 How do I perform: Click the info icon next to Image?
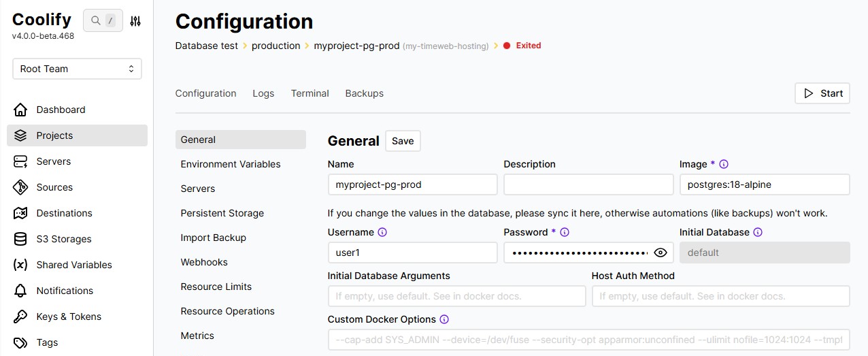[x=724, y=164]
